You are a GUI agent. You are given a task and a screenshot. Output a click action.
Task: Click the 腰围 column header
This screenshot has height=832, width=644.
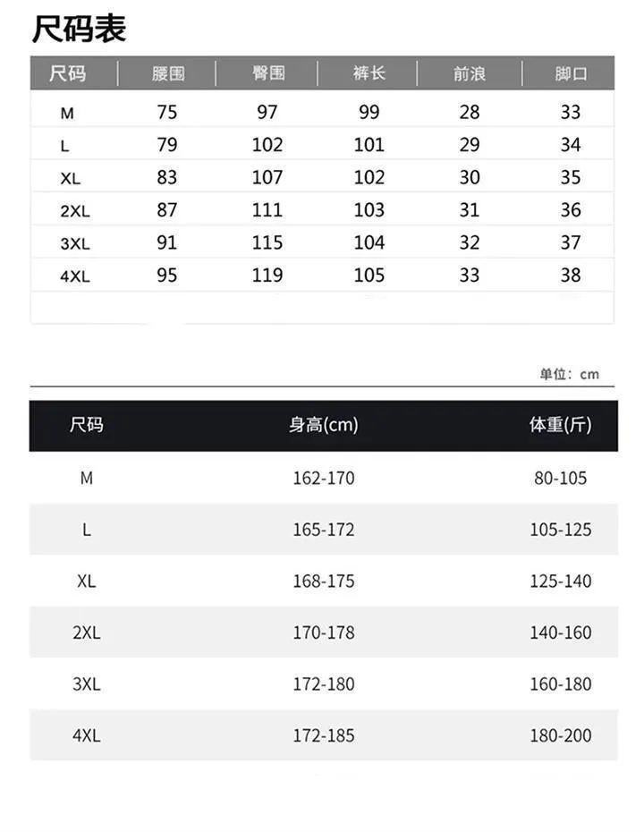[167, 73]
